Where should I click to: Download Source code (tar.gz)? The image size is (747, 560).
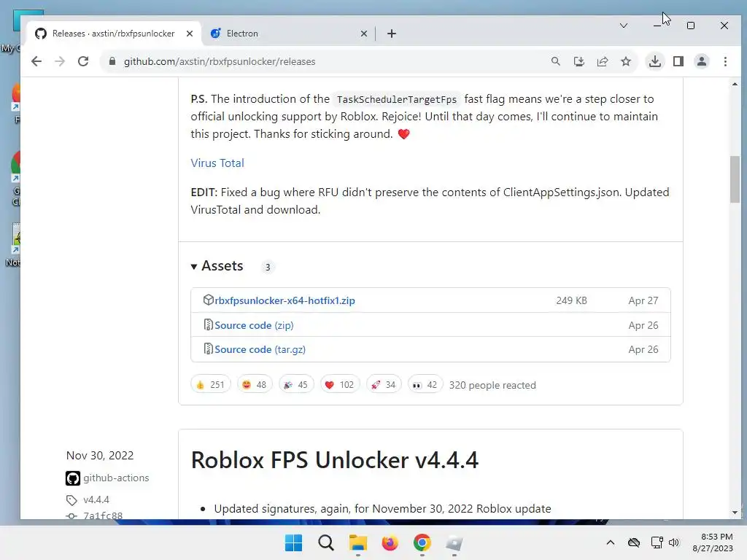(x=260, y=349)
